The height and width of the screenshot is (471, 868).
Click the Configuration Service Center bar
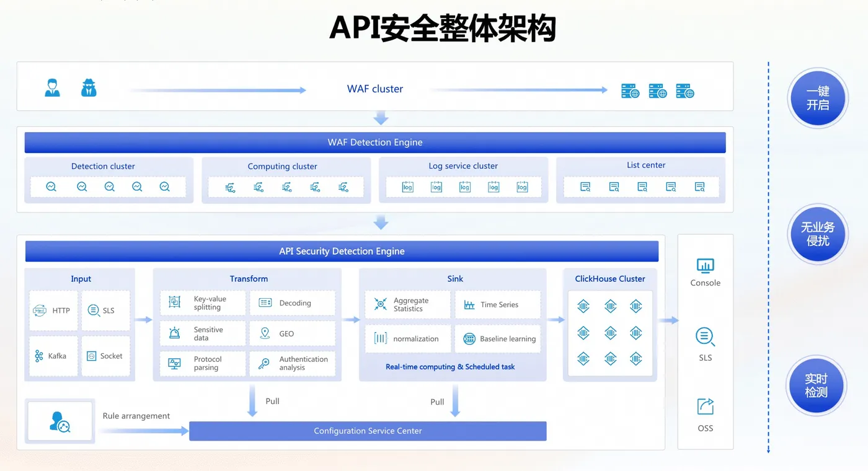368,431
